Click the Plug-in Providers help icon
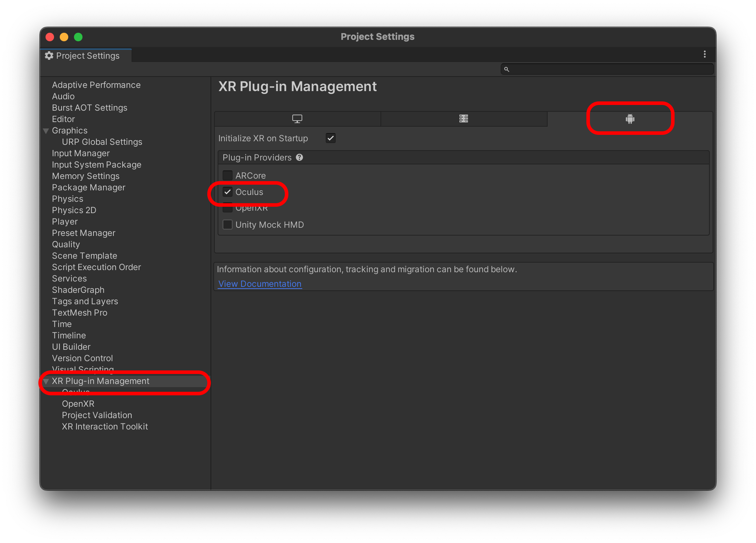This screenshot has height=543, width=756. click(299, 157)
